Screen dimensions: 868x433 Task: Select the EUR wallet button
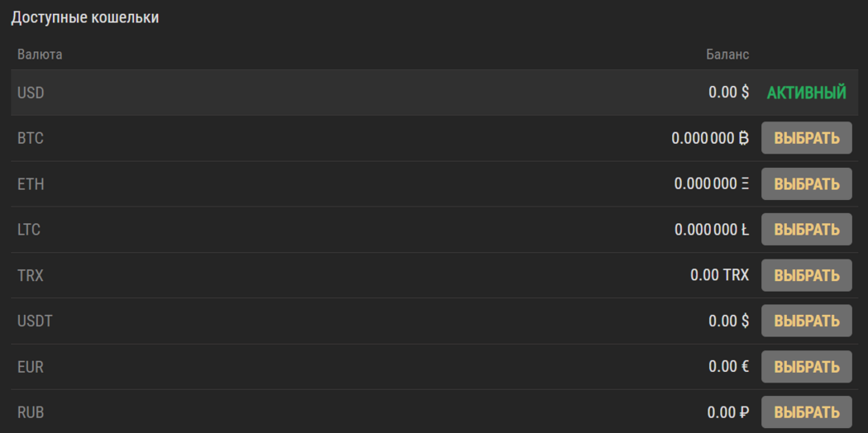806,366
